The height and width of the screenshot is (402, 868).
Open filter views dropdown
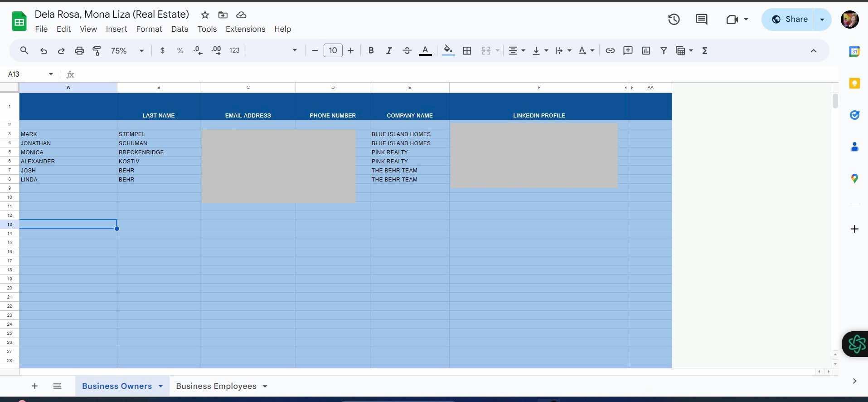point(684,51)
